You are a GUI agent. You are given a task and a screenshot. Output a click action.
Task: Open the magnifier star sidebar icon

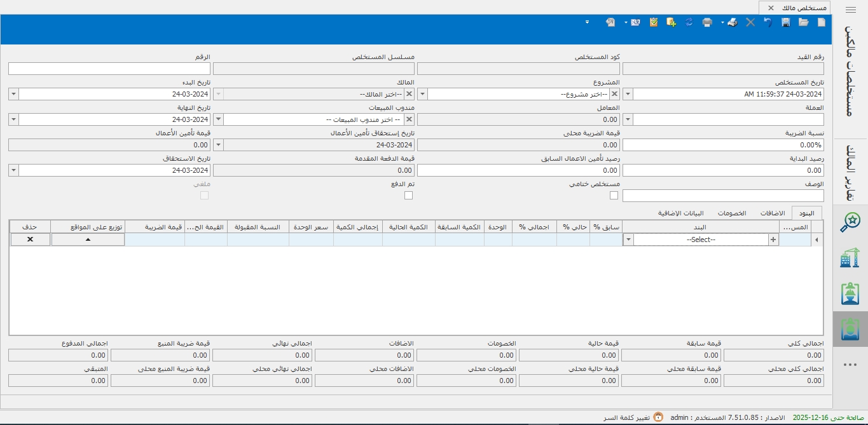850,222
